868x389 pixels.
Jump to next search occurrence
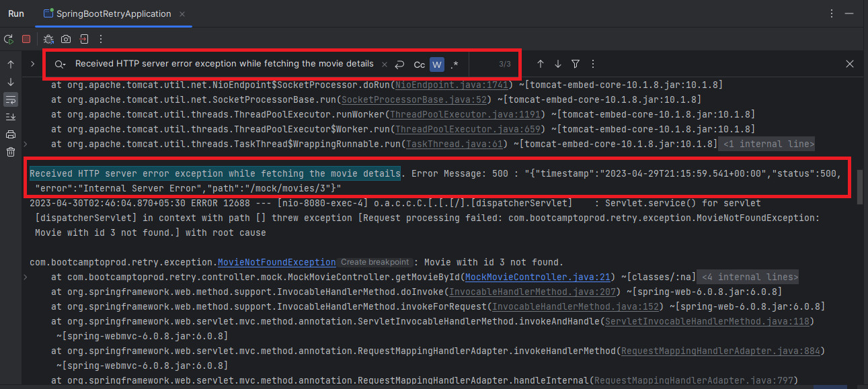pos(557,64)
